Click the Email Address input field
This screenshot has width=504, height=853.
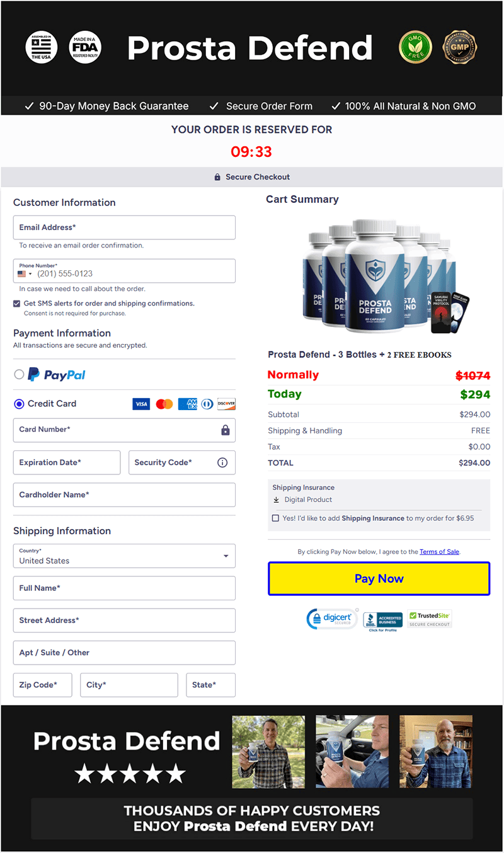[124, 227]
